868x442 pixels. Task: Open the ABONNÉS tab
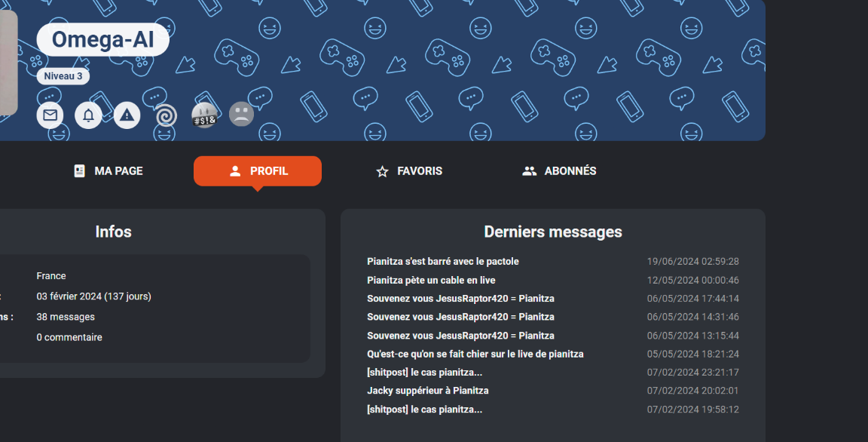[x=560, y=171]
